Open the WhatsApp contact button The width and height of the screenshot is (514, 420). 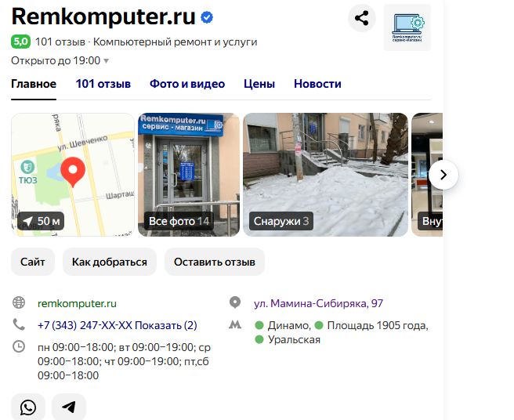tap(28, 407)
